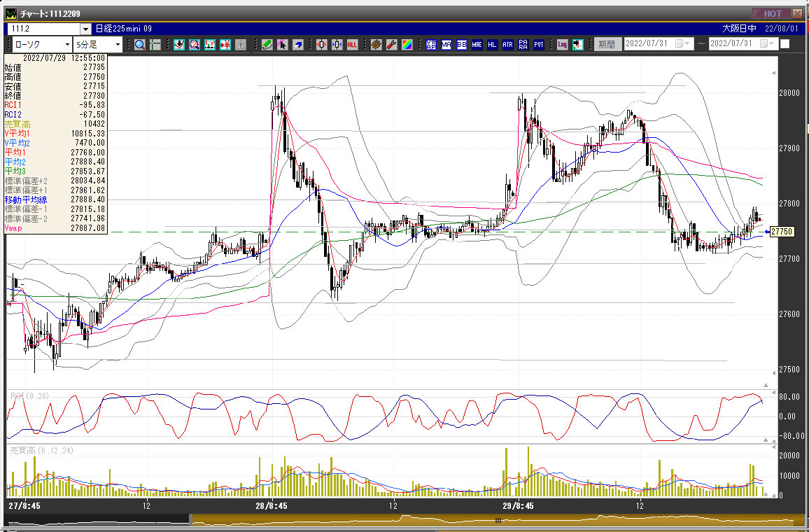
Task: Click the magnifier zoom icon
Action: [x=139, y=44]
